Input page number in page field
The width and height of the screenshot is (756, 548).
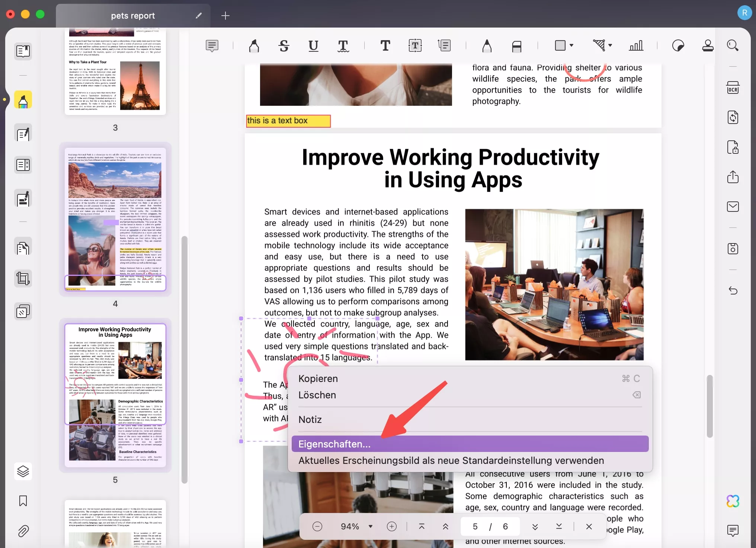(475, 526)
